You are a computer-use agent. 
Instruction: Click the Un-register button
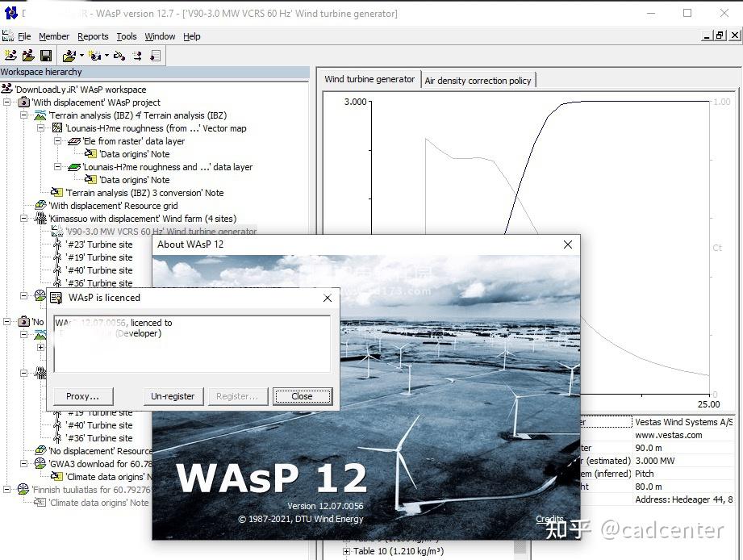tap(173, 396)
